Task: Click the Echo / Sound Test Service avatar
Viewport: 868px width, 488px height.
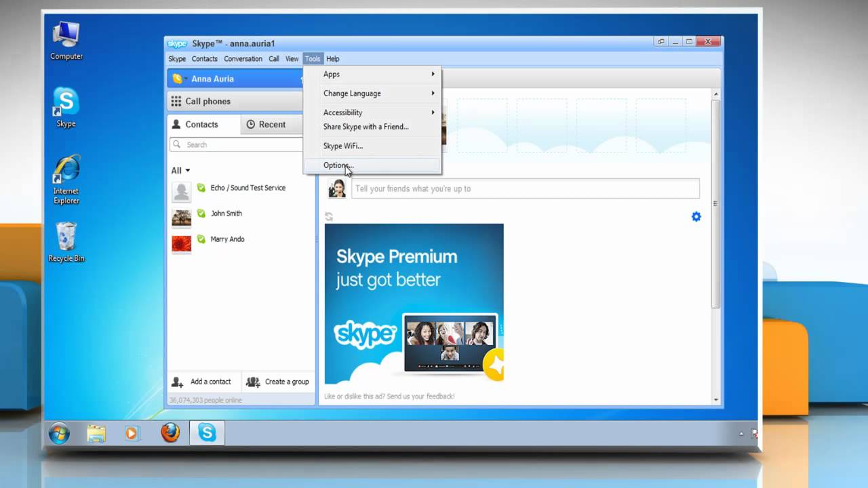Action: pos(181,192)
